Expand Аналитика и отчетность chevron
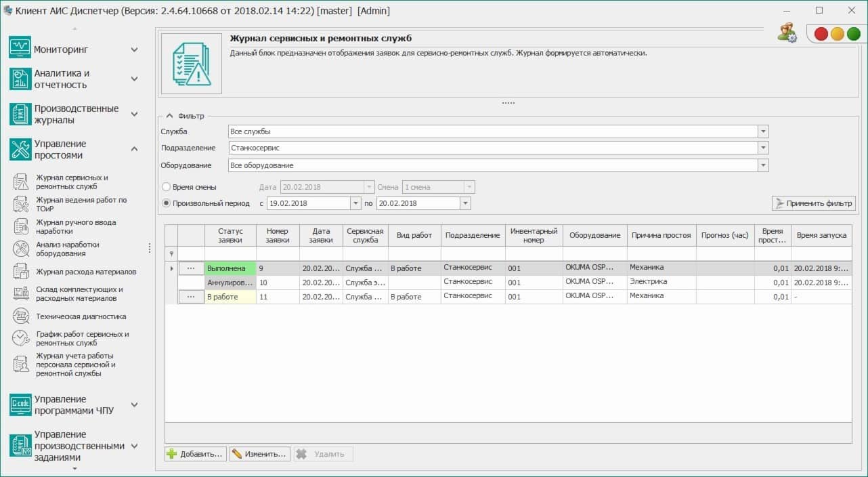This screenshot has height=477, width=868. (x=134, y=79)
